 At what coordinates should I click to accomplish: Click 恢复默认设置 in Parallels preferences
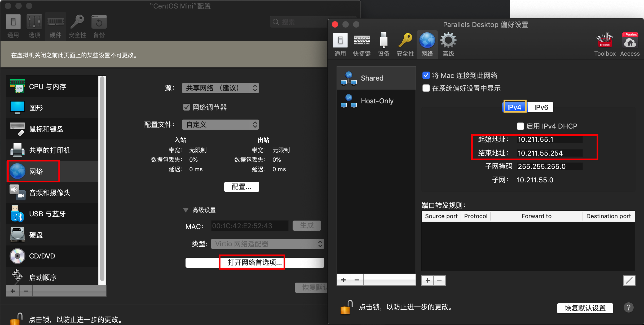585,308
